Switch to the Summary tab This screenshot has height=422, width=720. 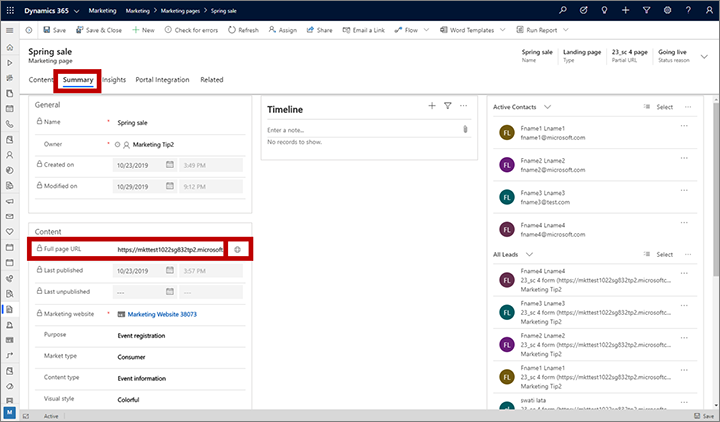pyautogui.click(x=78, y=80)
